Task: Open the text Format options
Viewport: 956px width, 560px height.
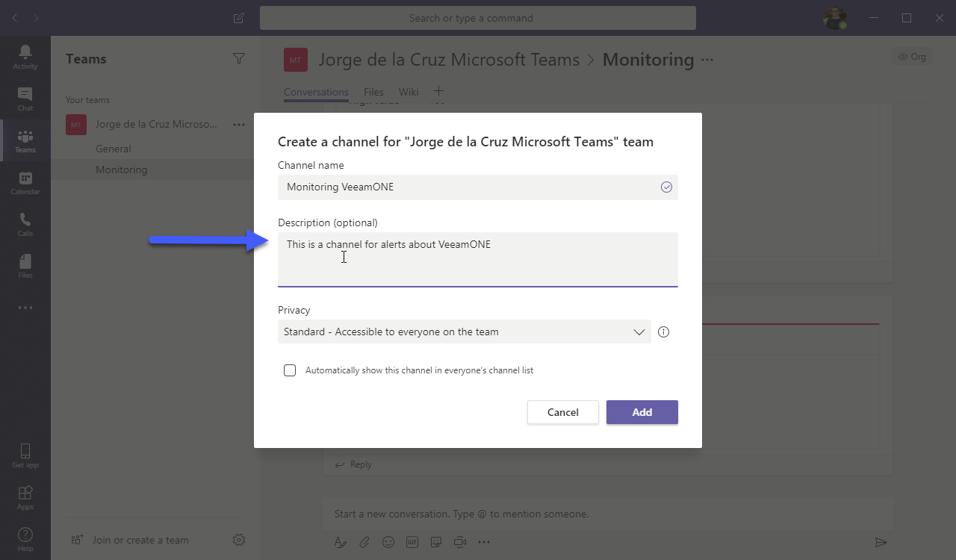Action: [341, 542]
